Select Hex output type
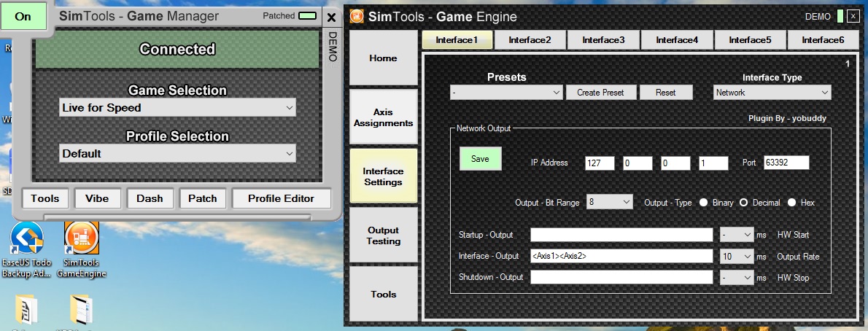This screenshot has height=331, width=868. point(791,203)
